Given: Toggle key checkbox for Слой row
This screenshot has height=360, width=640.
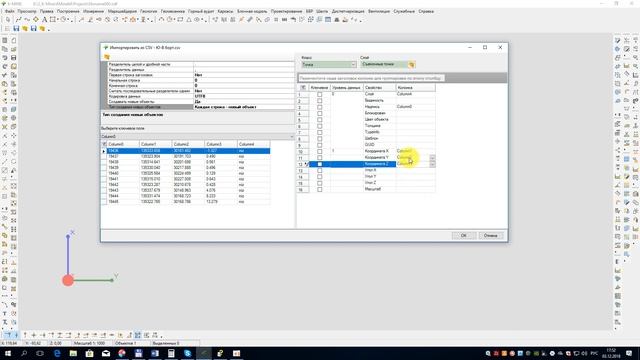Looking at the screenshot, I should point(320,94).
